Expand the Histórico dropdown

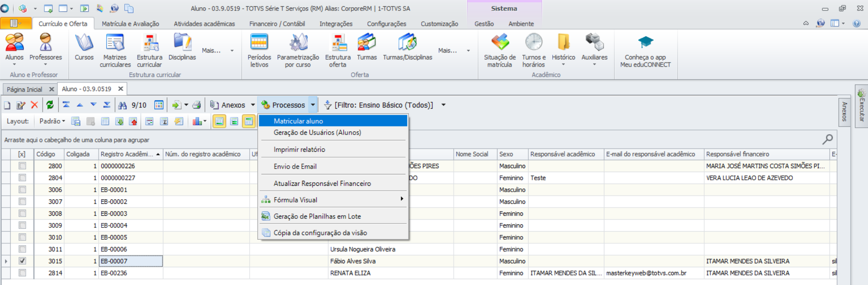[563, 64]
